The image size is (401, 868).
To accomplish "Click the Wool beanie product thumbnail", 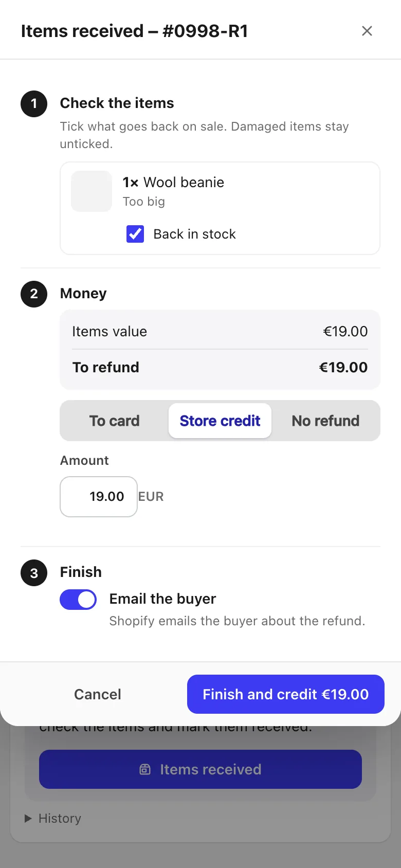I will point(92,191).
